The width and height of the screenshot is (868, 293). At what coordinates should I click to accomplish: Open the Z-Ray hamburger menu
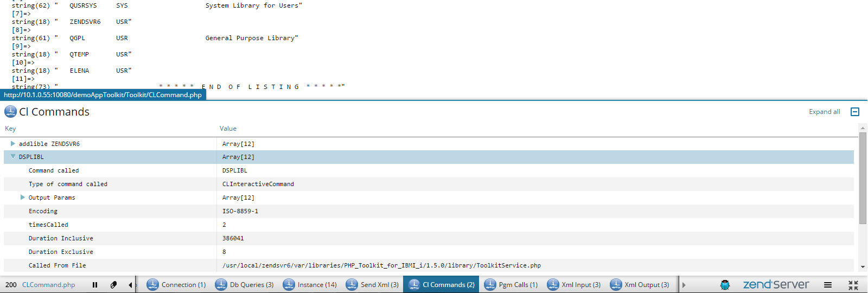tap(828, 285)
